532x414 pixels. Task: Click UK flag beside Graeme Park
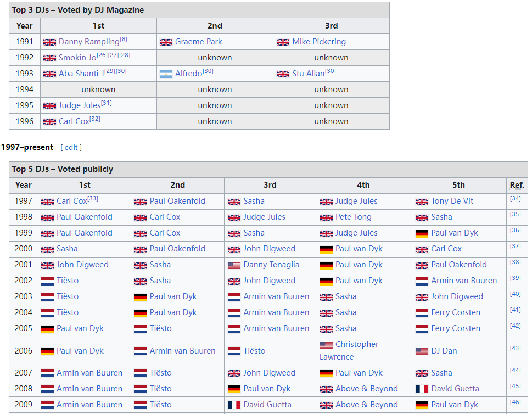tap(166, 42)
